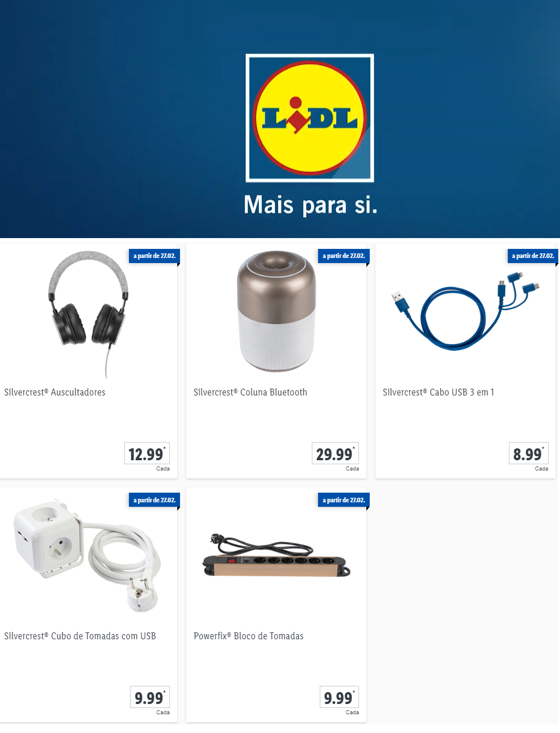The height and width of the screenshot is (733, 560).
Task: Click date badge on Bluetooth speaker card
Action: tap(344, 256)
